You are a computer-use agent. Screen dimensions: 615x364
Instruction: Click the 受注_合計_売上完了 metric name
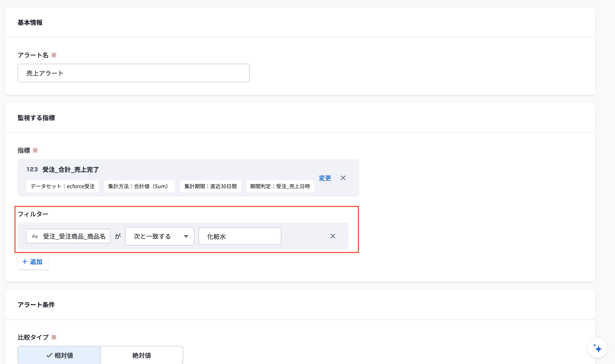tap(71, 170)
